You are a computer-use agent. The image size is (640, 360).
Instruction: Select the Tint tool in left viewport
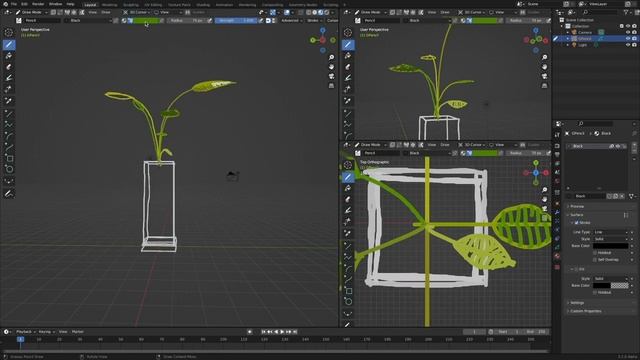9,78
